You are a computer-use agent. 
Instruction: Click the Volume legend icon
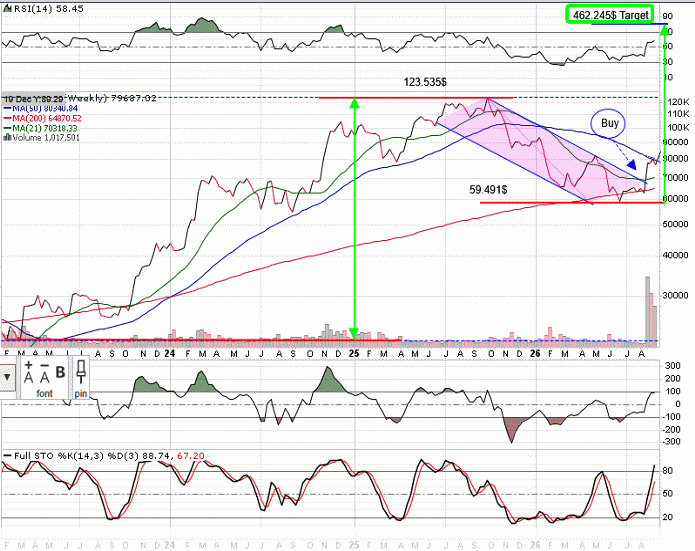point(8,137)
